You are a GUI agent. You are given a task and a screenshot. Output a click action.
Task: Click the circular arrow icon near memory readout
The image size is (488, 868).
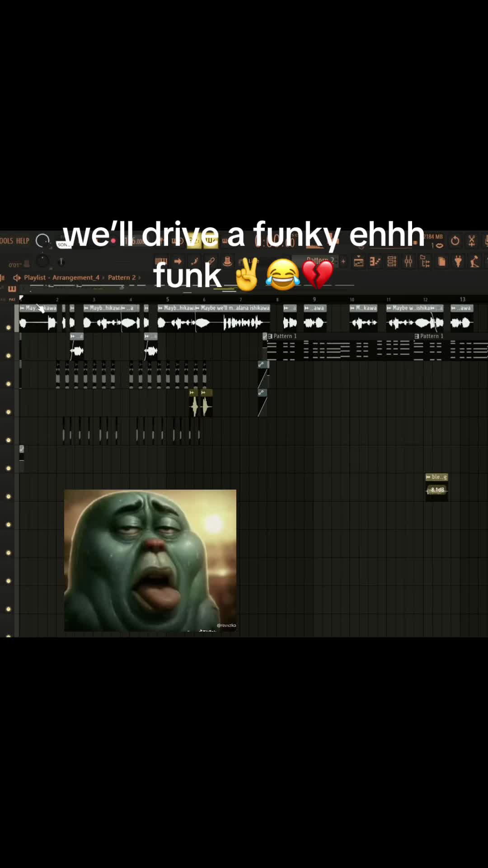tap(455, 241)
